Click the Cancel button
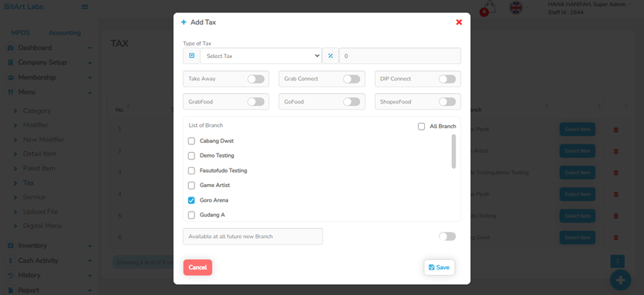This screenshot has height=295, width=644. click(198, 267)
